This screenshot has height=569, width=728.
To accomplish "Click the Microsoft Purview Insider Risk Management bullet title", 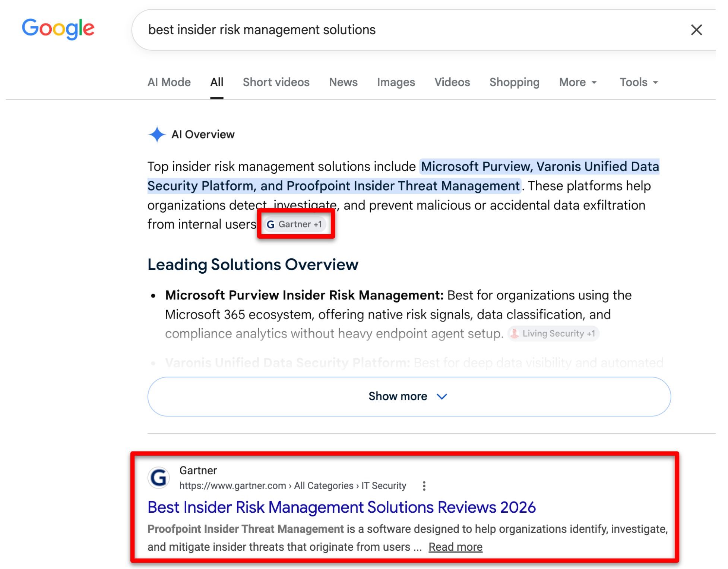I will click(304, 295).
